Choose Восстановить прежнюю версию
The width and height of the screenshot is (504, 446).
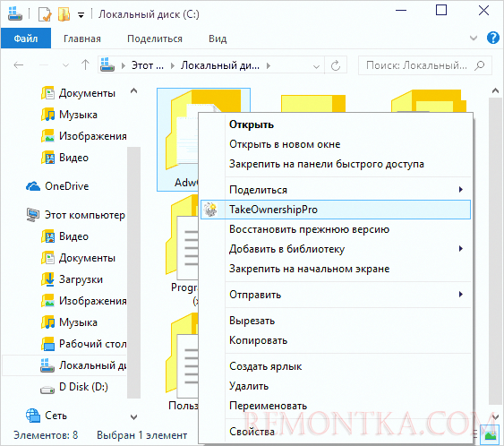click(x=336, y=229)
